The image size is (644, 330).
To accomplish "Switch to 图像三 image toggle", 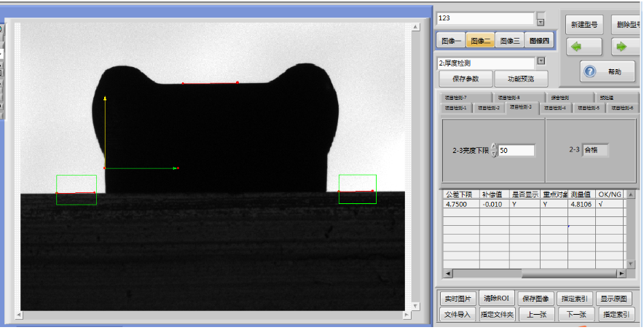I will (509, 41).
